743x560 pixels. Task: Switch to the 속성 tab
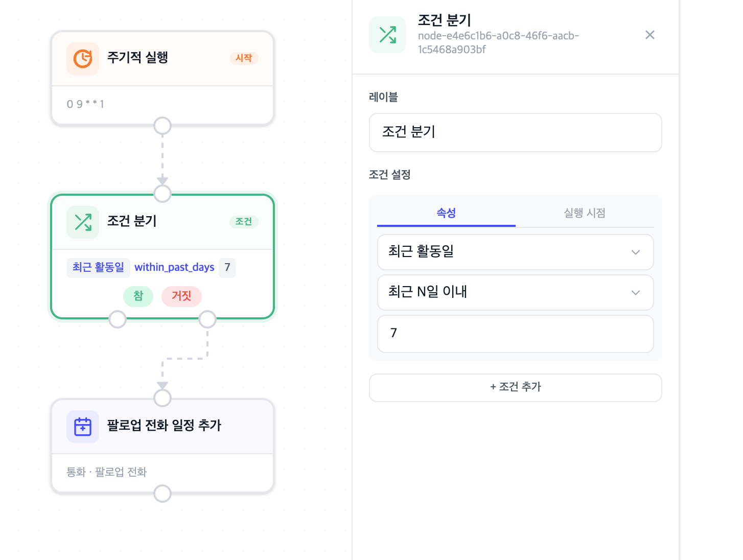click(446, 213)
